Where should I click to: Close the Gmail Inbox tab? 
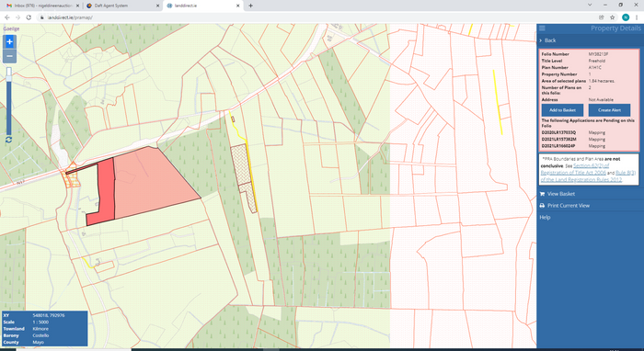pos(76,6)
